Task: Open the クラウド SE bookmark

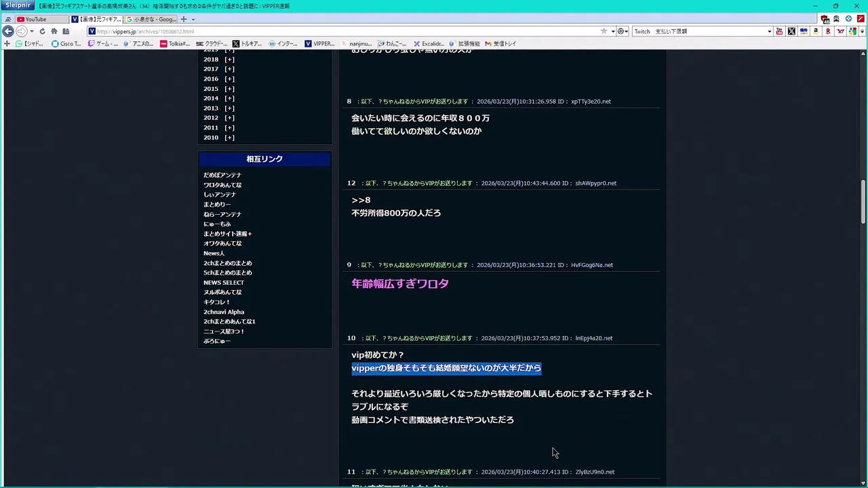Action: click(212, 43)
